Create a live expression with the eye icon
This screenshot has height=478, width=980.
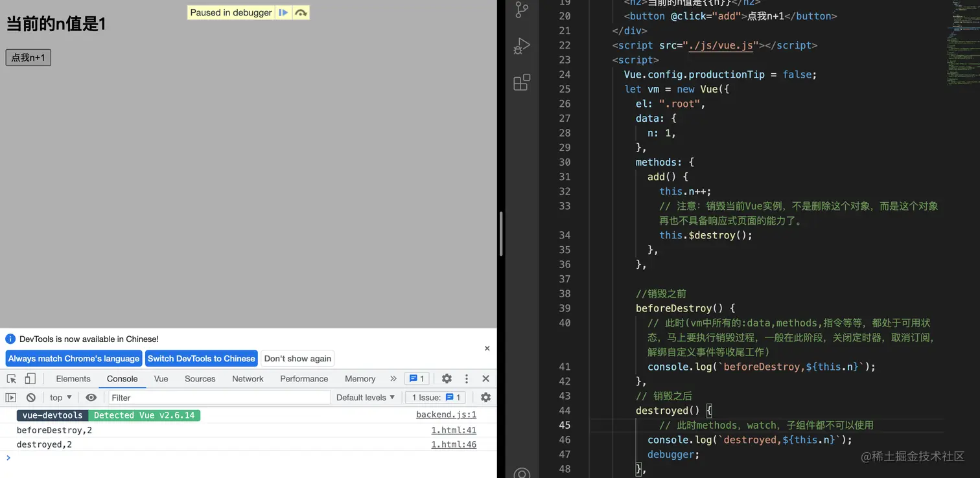click(91, 398)
